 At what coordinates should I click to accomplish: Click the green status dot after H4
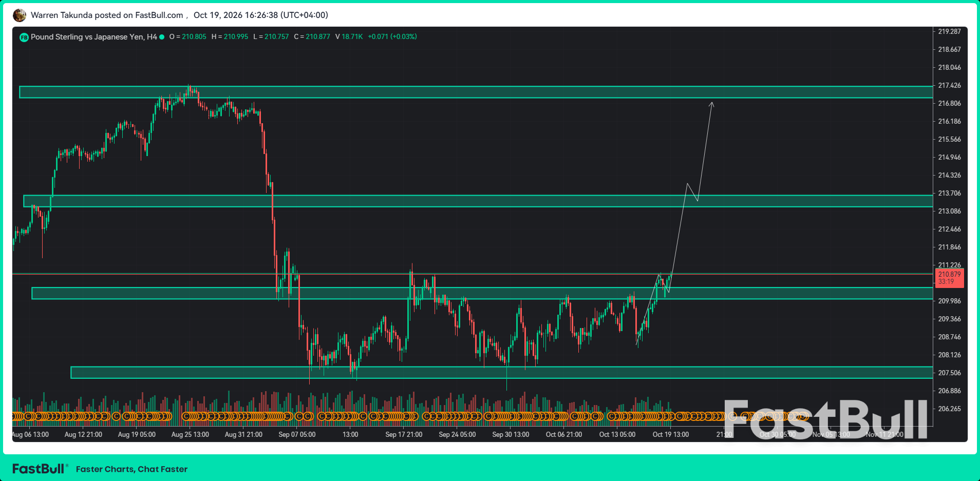click(162, 37)
